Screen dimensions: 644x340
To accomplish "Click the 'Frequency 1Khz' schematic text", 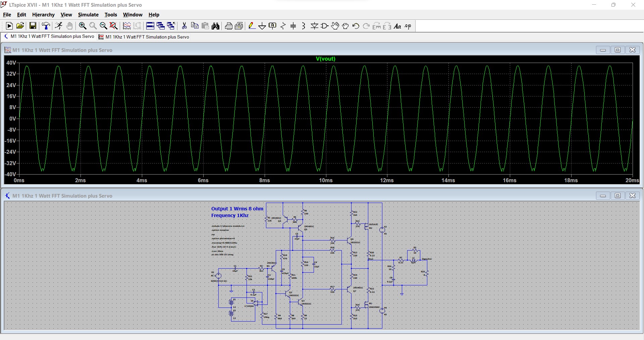I will (x=230, y=215).
